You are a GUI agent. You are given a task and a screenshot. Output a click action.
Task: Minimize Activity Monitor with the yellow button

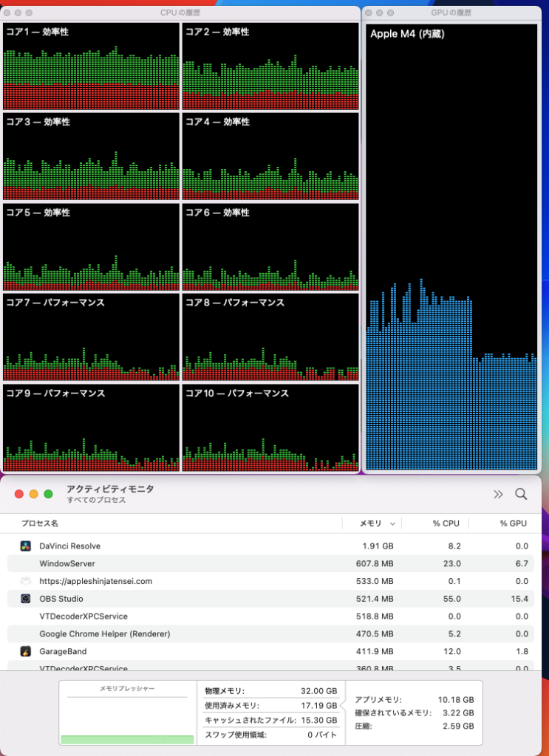34,494
